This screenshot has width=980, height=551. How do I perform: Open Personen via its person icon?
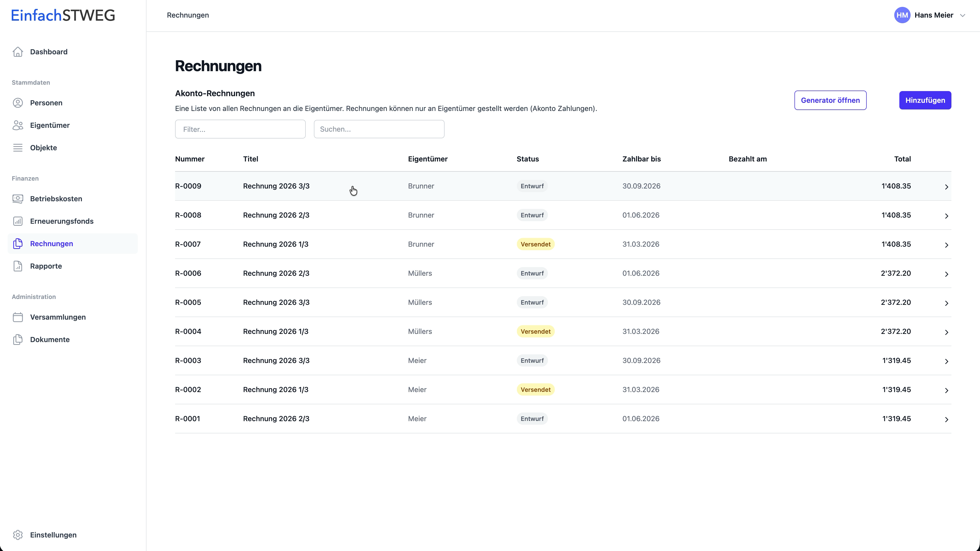18,103
